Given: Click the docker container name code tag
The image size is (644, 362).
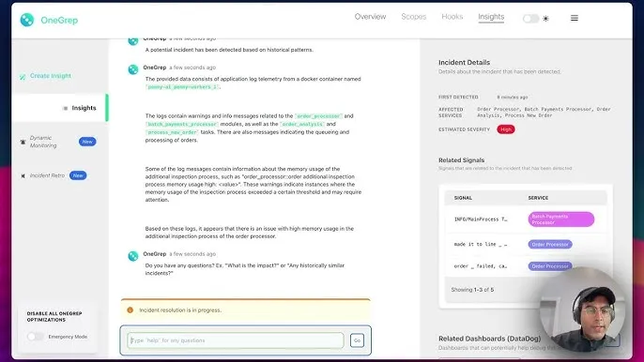Looking at the screenshot, I should [182, 87].
